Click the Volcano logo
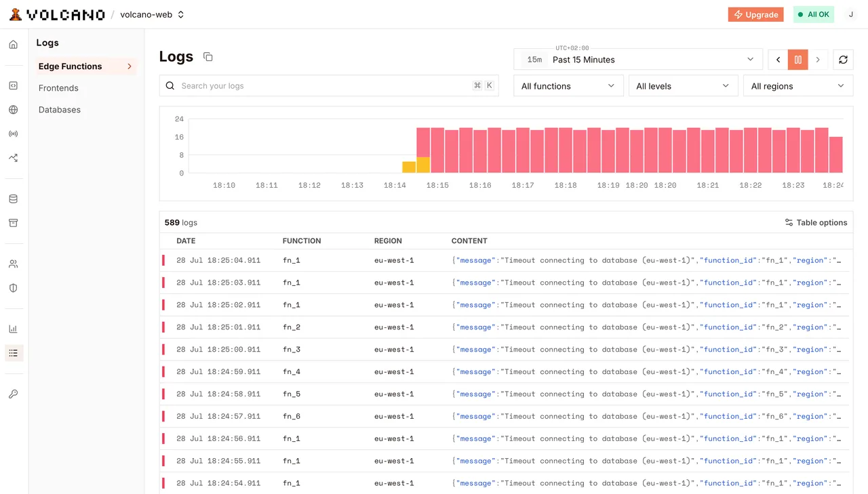 (58, 14)
